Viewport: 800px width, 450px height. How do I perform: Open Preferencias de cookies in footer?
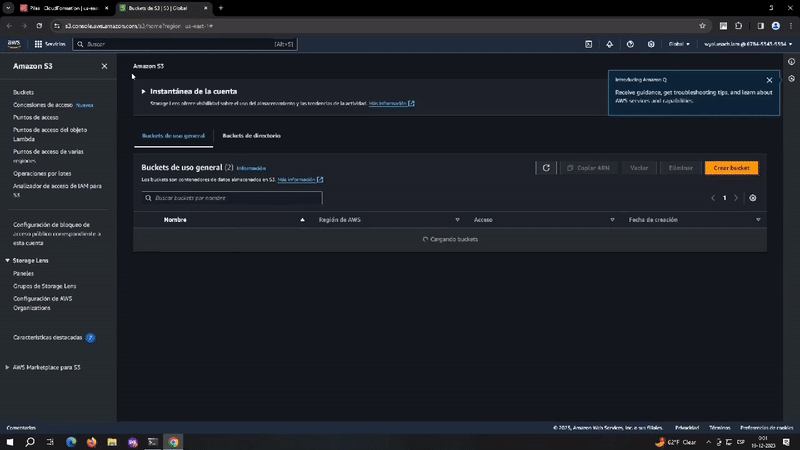[x=766, y=428]
